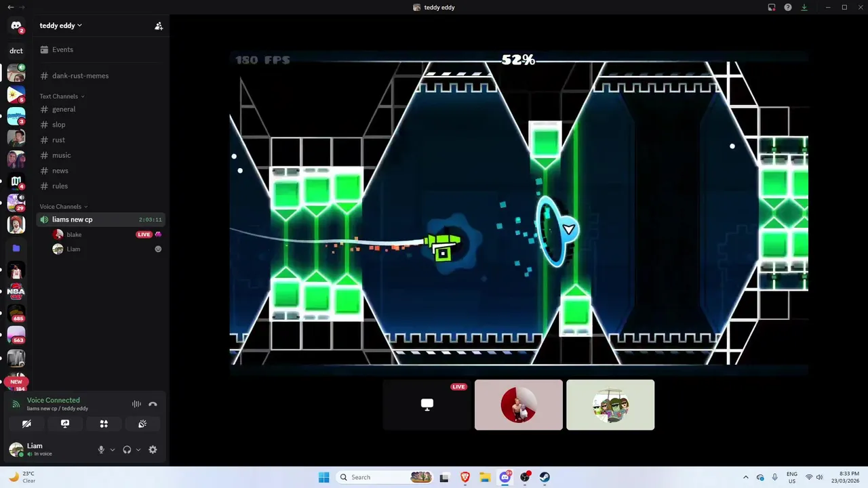Toggle noise suppression waveform icon
868x488 pixels.
pos(136,404)
